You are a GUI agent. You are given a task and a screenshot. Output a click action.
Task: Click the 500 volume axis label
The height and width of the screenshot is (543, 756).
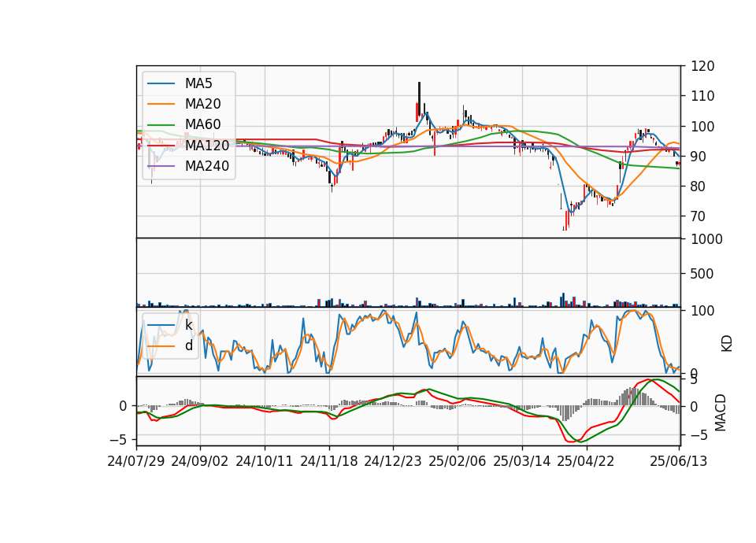[x=702, y=274]
